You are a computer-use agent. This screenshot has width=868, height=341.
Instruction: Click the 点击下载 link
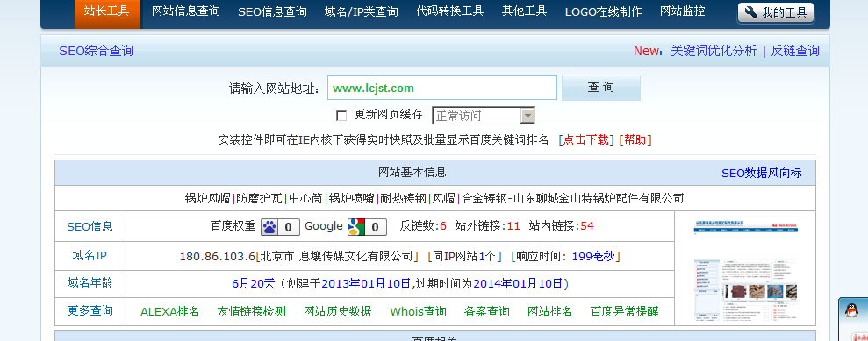pos(585,140)
